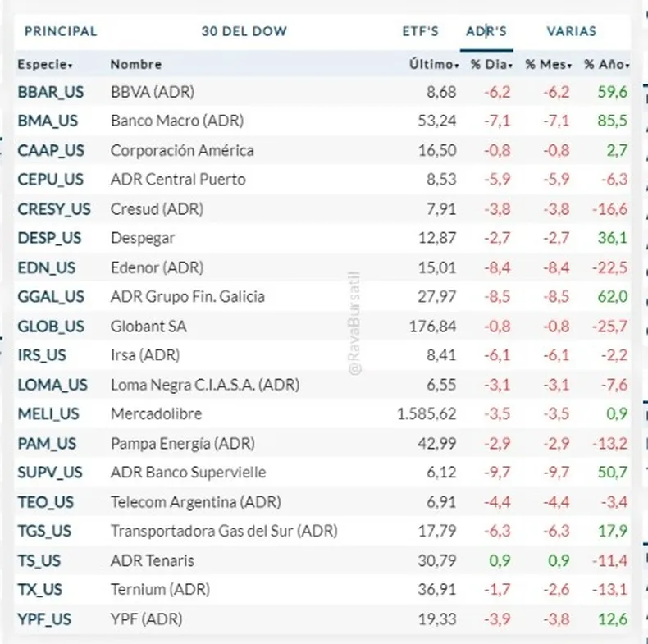
Task: Sort by % Dia column header
Action: pyautogui.click(x=491, y=64)
